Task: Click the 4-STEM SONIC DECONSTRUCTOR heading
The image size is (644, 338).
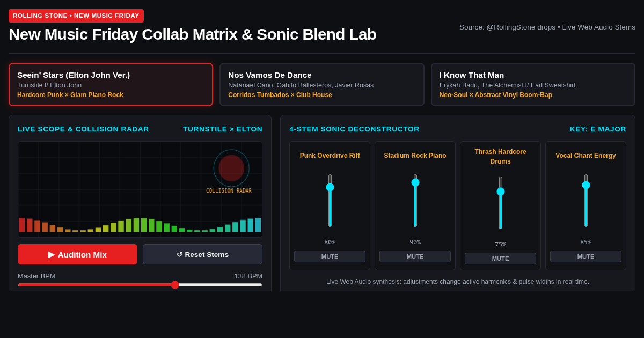Action: coord(354,129)
